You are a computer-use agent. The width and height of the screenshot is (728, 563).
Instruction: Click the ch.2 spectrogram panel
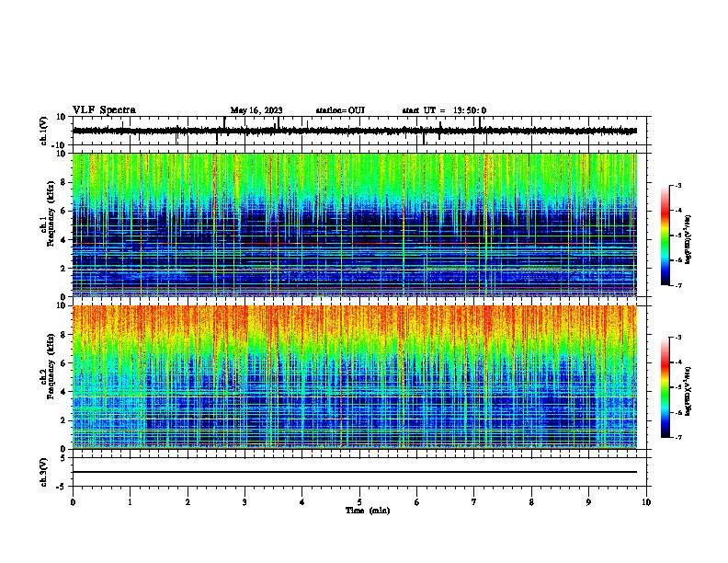[355, 377]
